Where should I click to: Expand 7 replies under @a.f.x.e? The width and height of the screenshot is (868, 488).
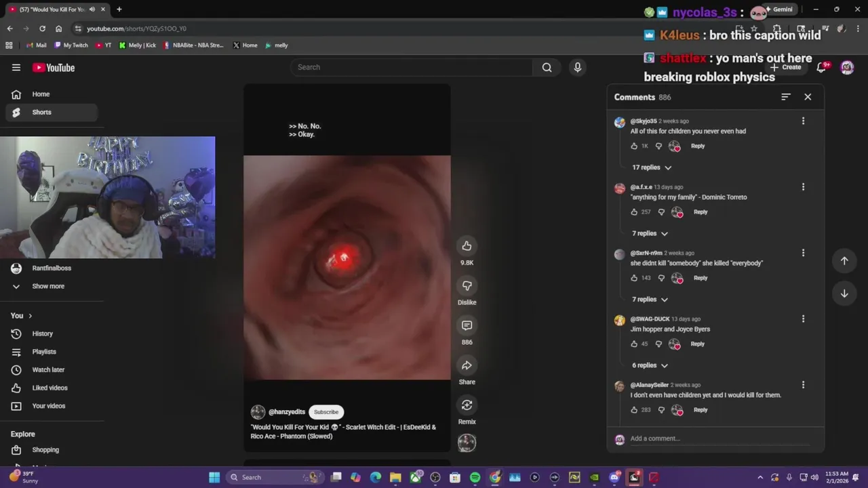click(650, 233)
